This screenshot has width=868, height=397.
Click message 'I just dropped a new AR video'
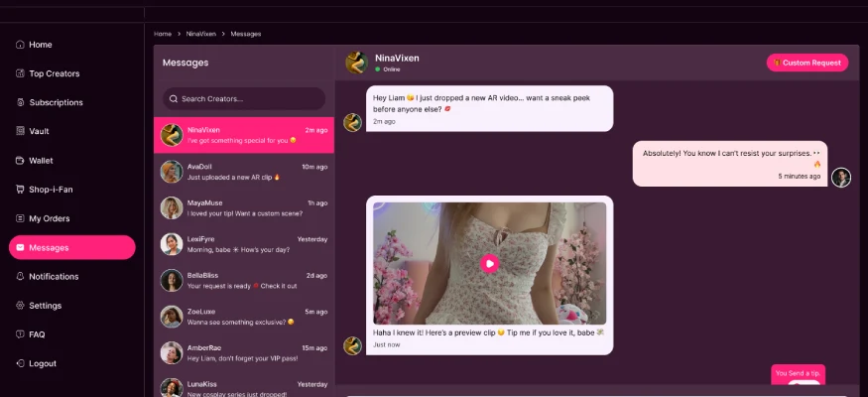(x=489, y=108)
